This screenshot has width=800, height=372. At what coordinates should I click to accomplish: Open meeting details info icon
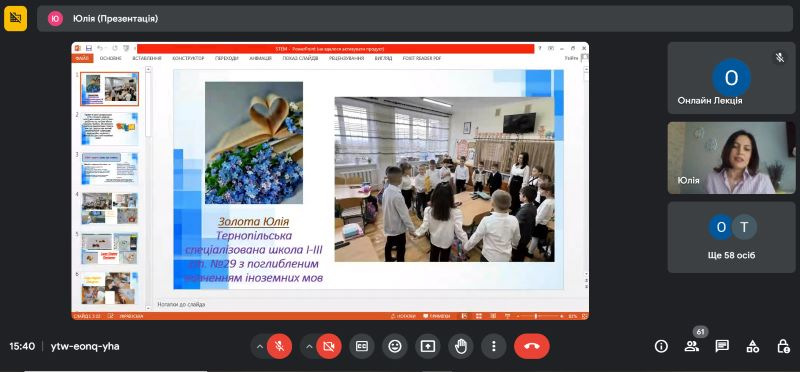point(661,346)
